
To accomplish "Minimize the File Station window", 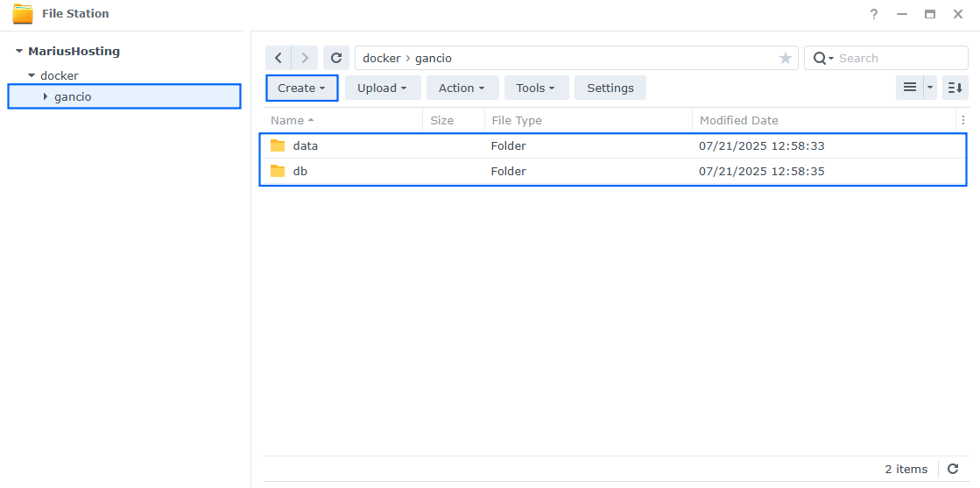I will (902, 14).
